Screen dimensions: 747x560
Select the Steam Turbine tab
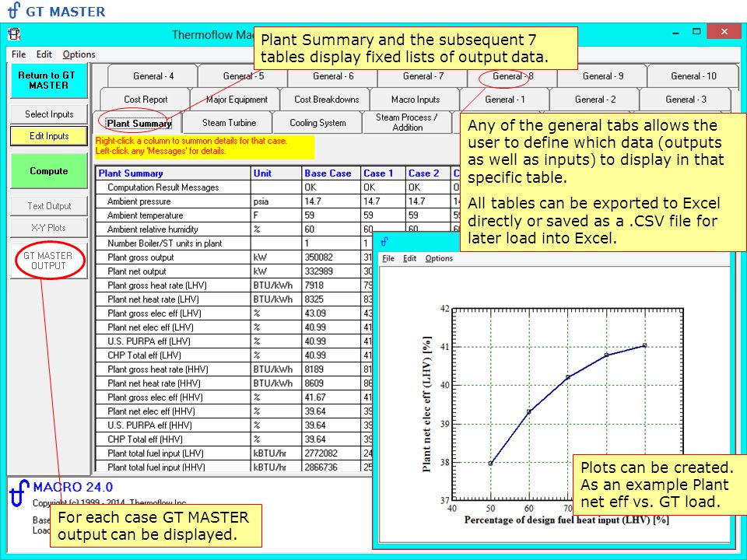point(229,123)
